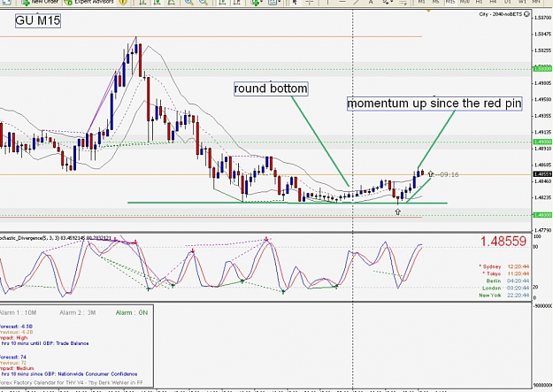Select the M15 timeframe button
553x392 pixels.
tap(450, 2)
